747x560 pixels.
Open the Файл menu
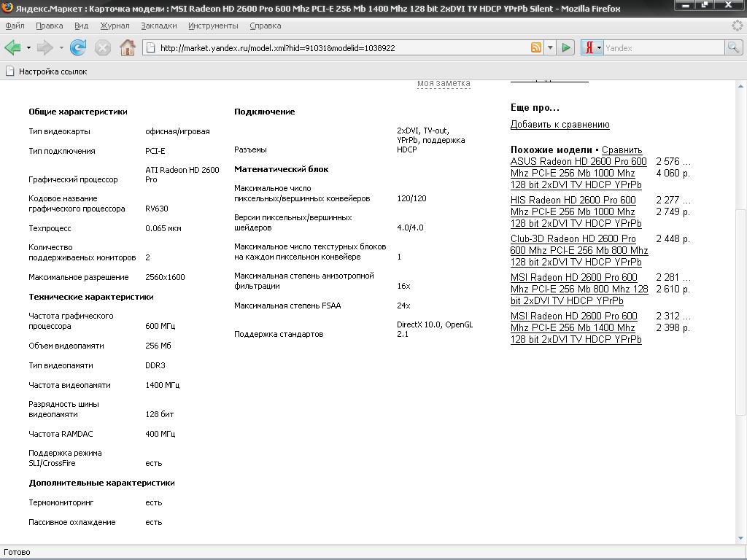click(x=15, y=26)
